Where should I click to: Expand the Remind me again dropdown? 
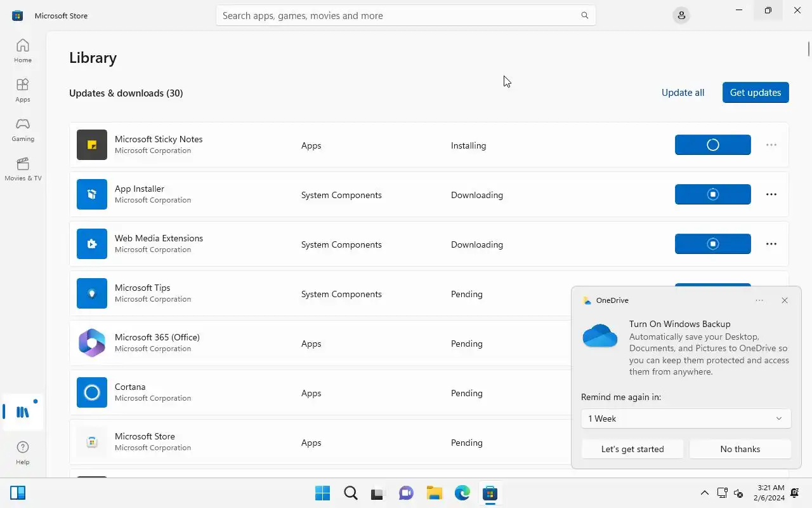tap(686, 418)
